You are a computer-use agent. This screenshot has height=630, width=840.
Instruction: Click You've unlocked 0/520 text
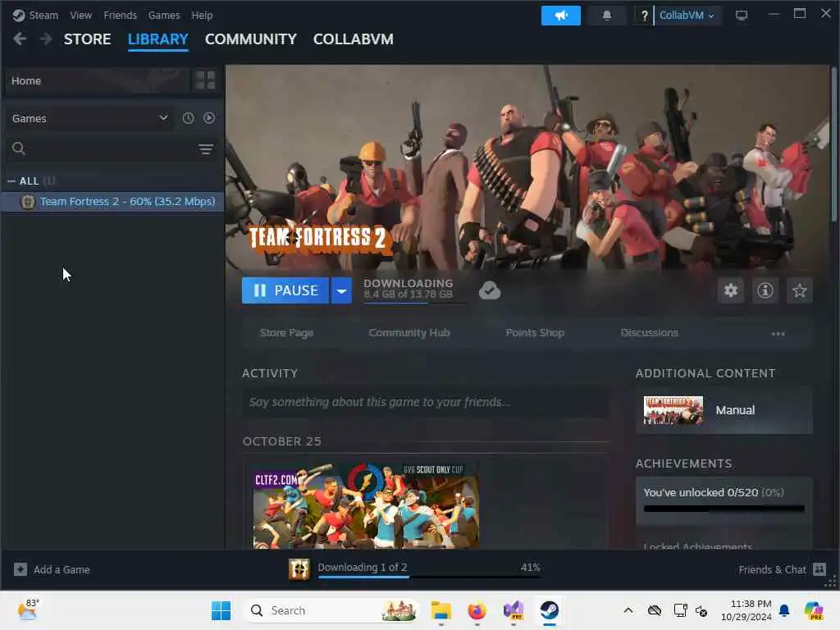[701, 492]
